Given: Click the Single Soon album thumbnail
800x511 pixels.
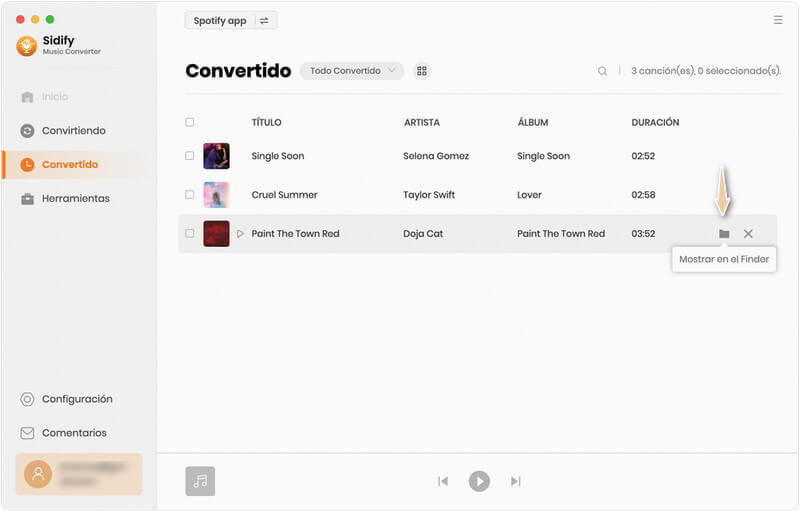Looking at the screenshot, I should (216, 156).
